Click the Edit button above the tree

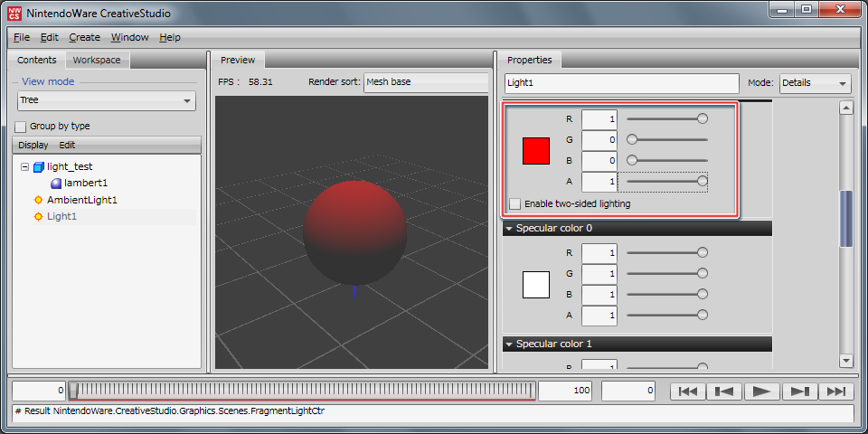(68, 145)
